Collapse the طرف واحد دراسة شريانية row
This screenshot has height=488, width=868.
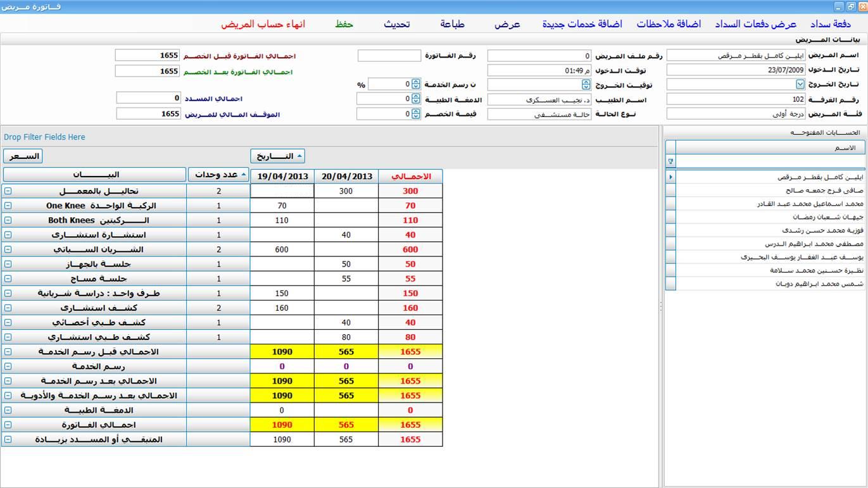click(x=8, y=293)
